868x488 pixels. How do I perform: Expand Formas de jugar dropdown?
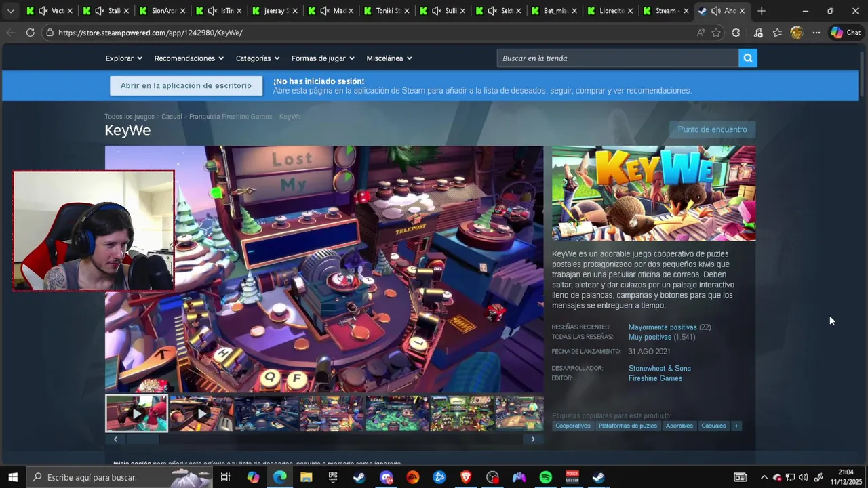tap(323, 58)
